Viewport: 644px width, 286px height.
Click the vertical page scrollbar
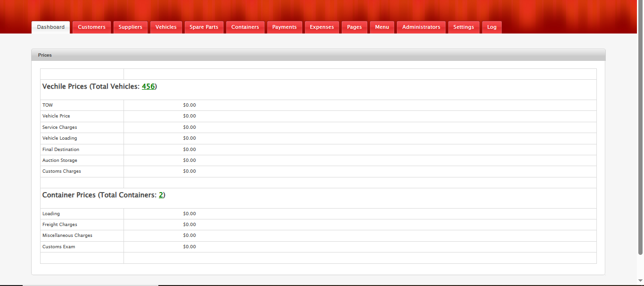tap(640, 127)
